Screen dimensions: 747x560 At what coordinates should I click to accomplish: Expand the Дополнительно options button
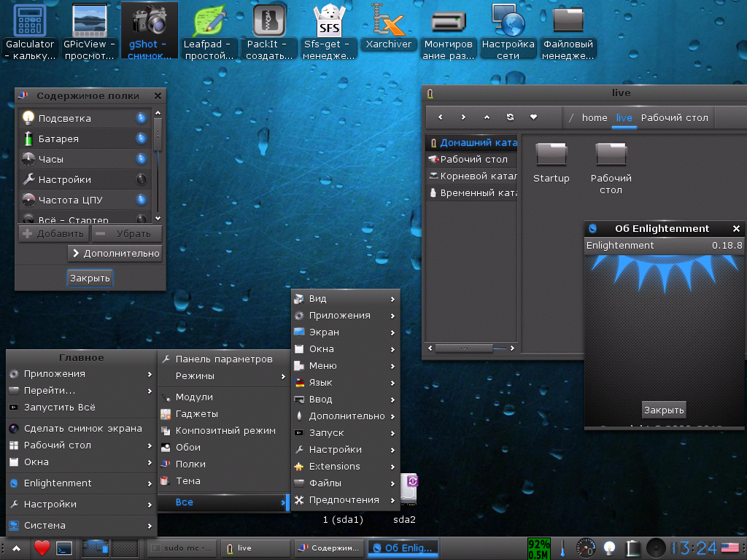115,254
